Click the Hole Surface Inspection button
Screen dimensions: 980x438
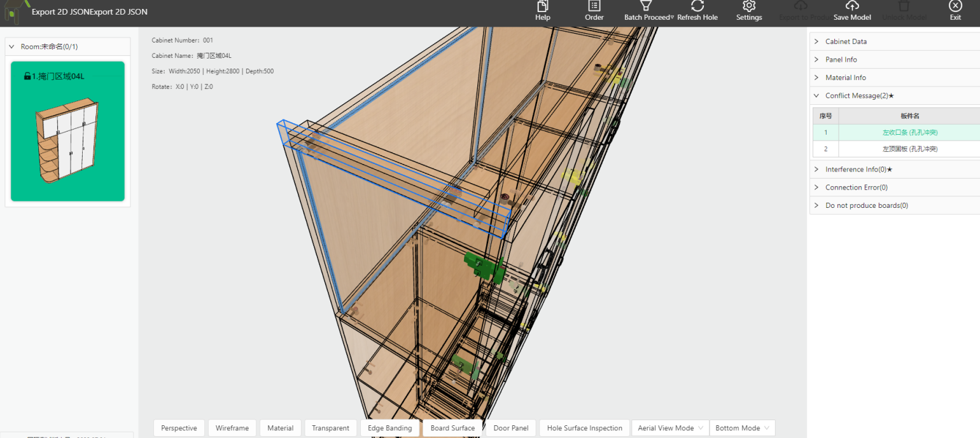584,428
